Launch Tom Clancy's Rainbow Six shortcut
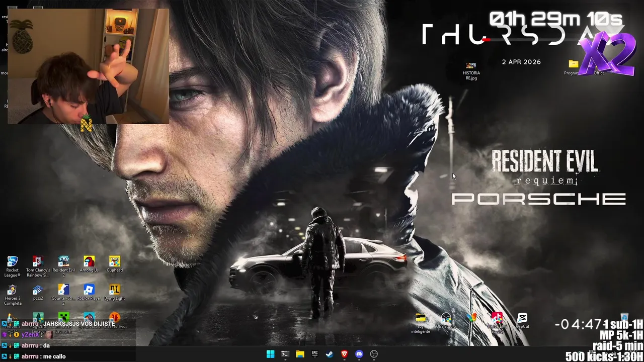Viewport: 644px width, 362px height. tap(38, 266)
